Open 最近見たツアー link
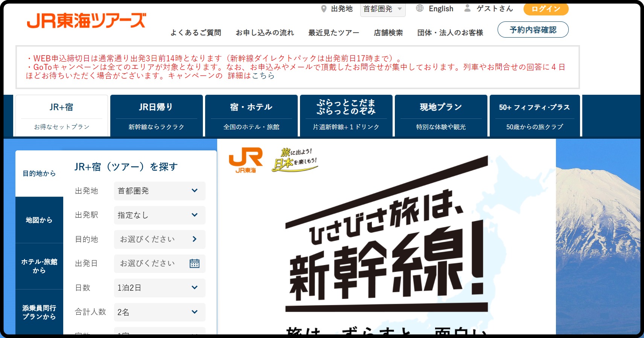The image size is (644, 338). tap(334, 33)
